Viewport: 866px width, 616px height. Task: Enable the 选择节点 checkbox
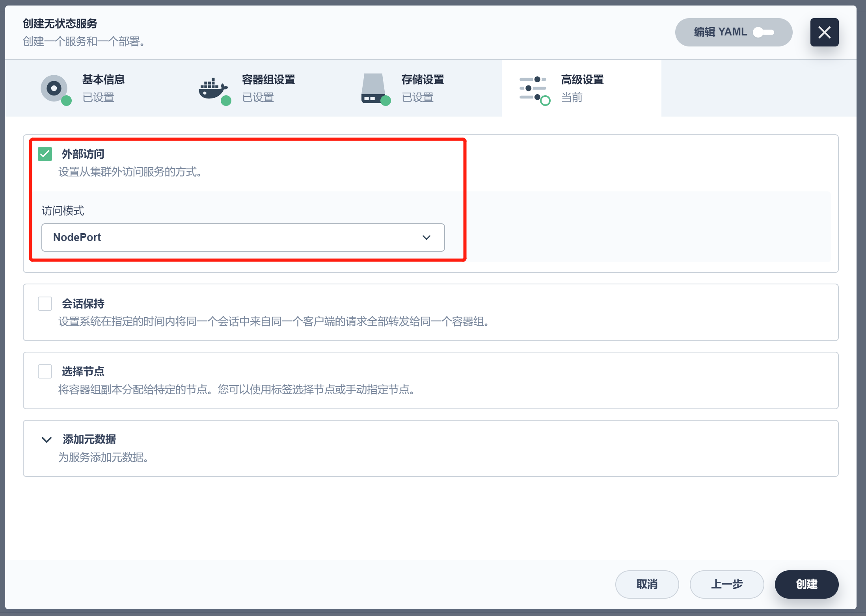[x=45, y=371]
